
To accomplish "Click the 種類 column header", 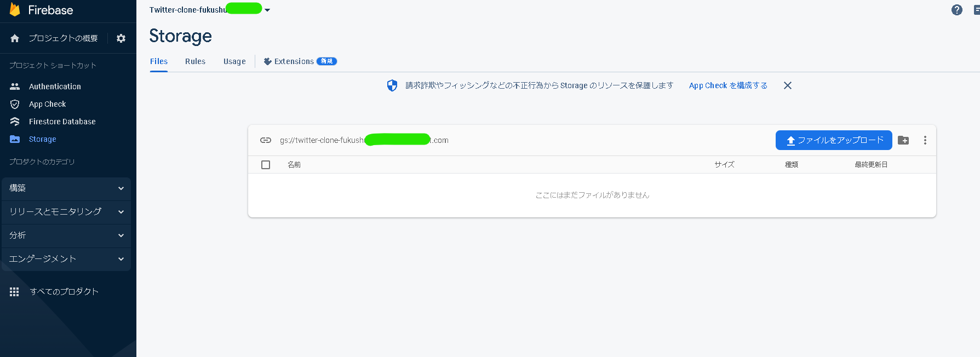I will tap(792, 165).
